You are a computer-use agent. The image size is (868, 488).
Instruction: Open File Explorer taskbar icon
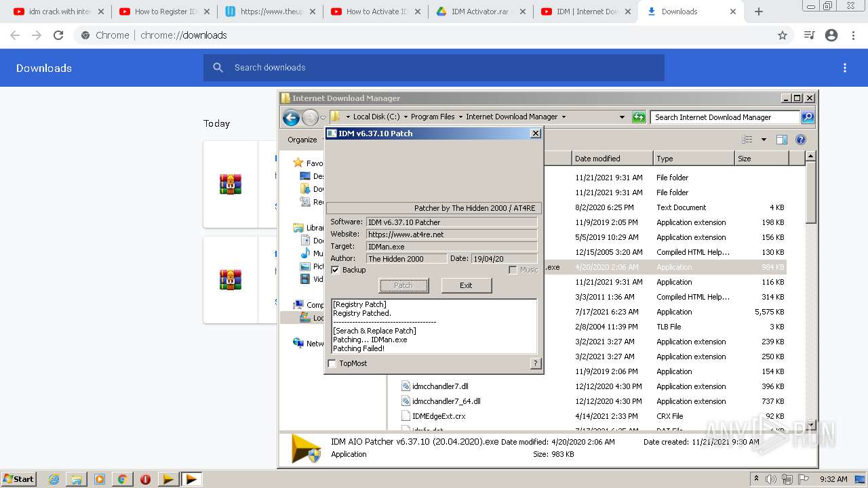point(77,479)
